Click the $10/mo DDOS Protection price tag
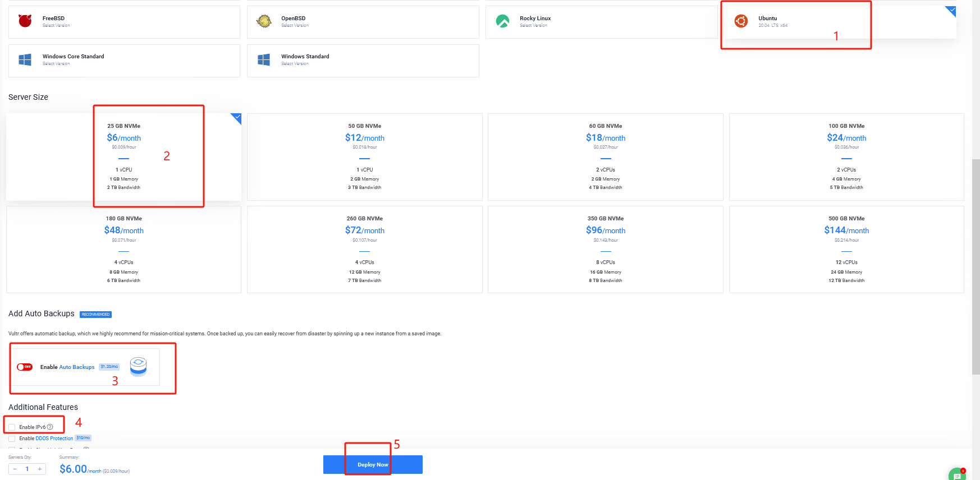 point(83,438)
